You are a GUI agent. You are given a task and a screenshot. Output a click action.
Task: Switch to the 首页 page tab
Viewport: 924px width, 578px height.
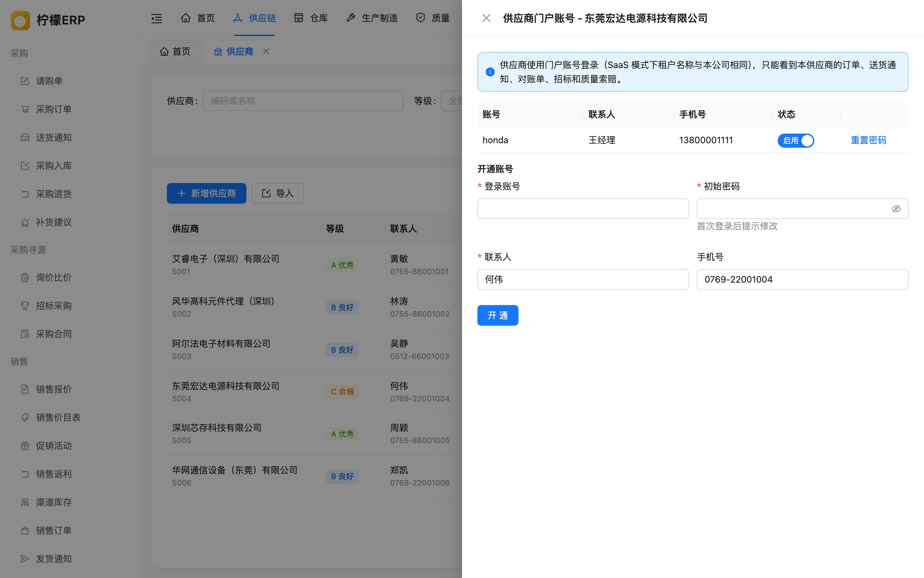coord(175,52)
